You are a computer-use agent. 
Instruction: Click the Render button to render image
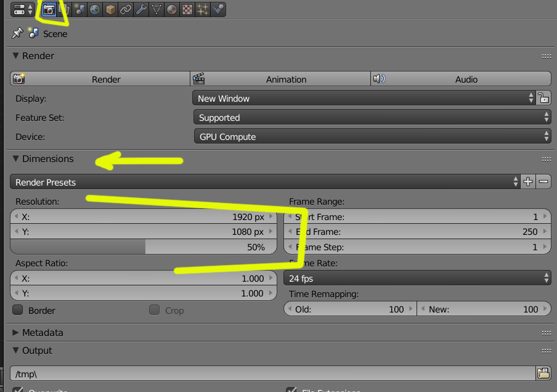coord(100,79)
